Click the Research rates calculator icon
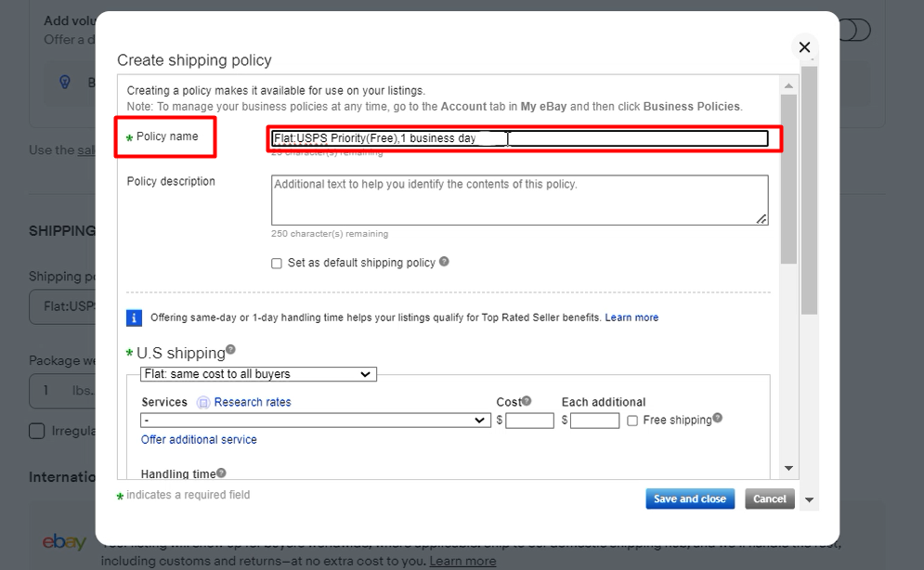Image resolution: width=924 pixels, height=570 pixels. (x=203, y=403)
